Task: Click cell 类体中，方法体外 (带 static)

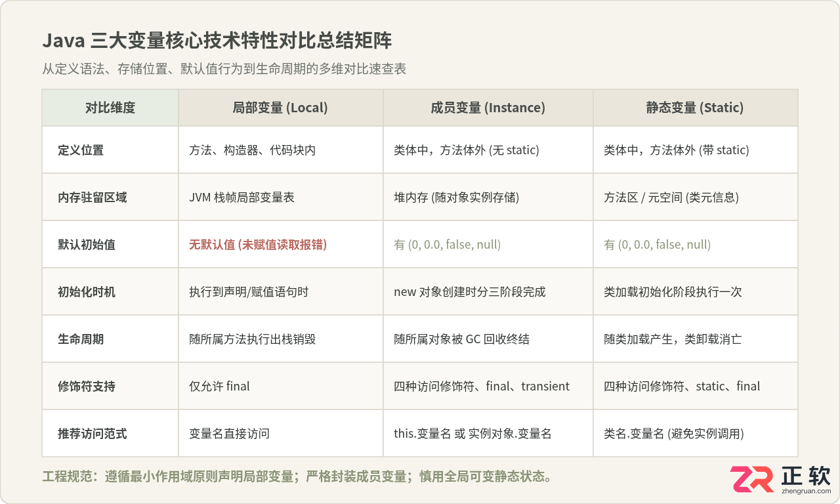Action: pos(696,150)
